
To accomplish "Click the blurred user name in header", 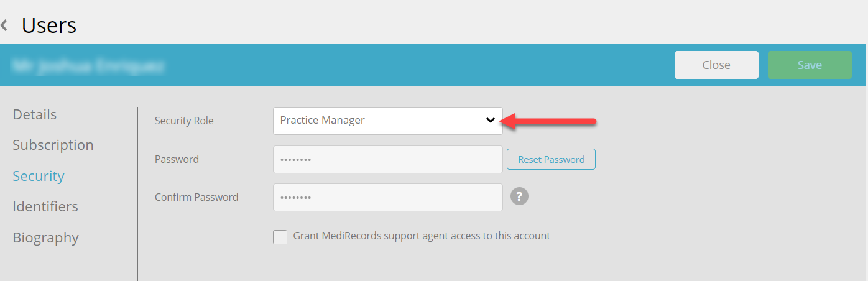I will 88,65.
